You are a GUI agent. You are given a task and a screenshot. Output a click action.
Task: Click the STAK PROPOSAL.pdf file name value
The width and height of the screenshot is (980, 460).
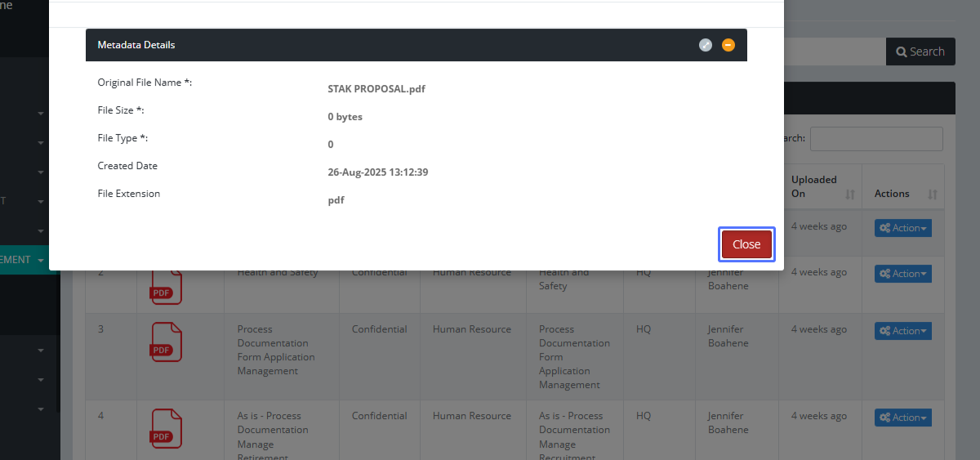point(376,89)
